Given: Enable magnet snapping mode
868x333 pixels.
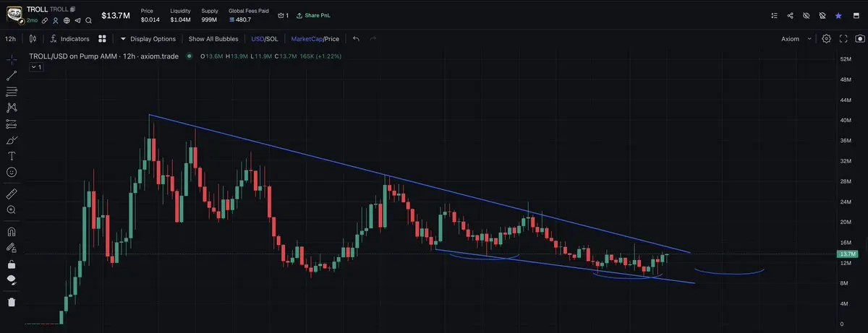Looking at the screenshot, I should click(x=11, y=232).
